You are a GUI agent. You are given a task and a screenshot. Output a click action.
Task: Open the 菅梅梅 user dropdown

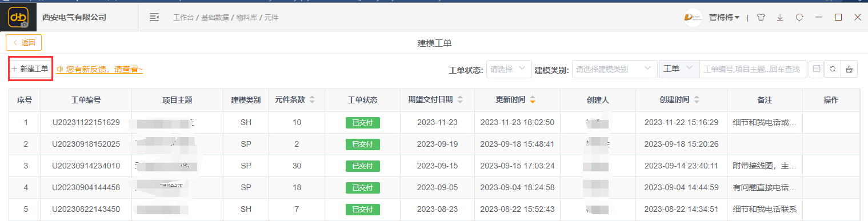[x=725, y=17]
